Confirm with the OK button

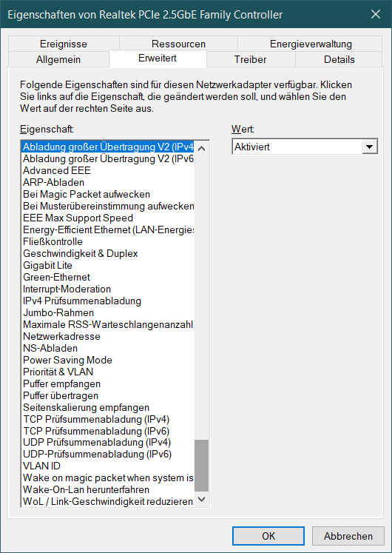tap(268, 536)
